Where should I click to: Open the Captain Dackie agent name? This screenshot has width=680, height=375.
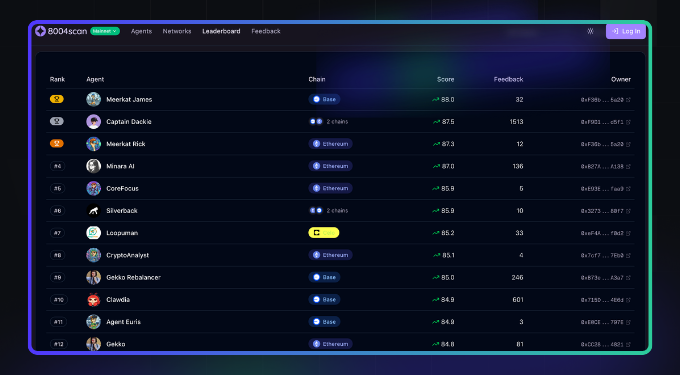click(129, 122)
